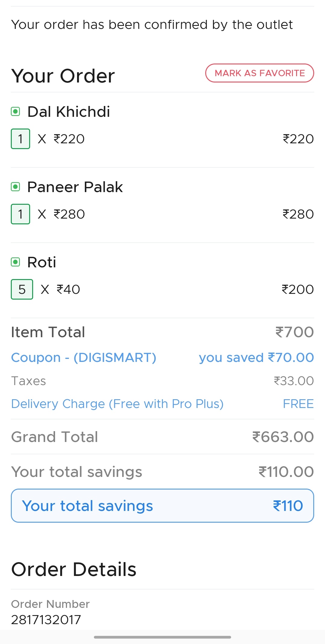The width and height of the screenshot is (325, 644).
Task: Click the Item Total ₹700 value
Action: (295, 332)
